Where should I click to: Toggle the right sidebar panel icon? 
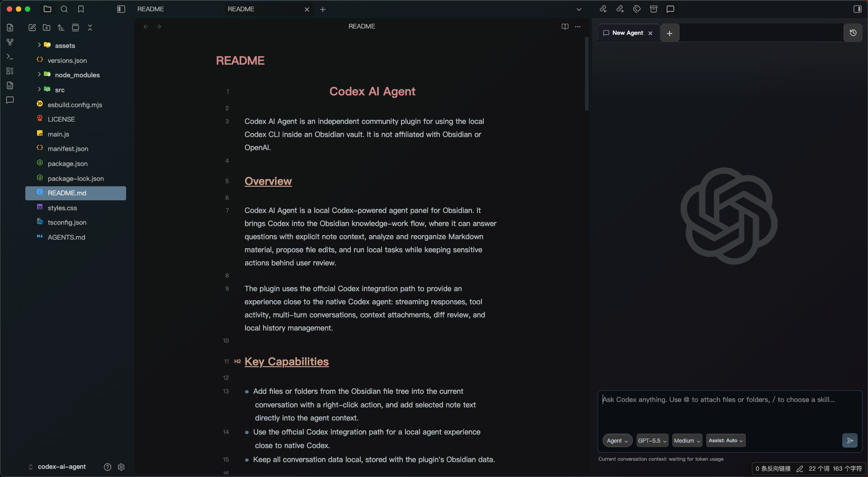(x=857, y=9)
